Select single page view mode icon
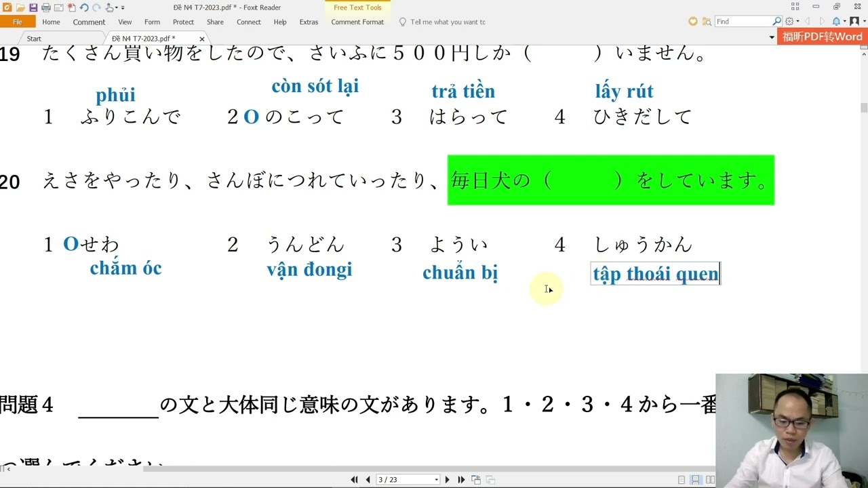 pos(682,479)
